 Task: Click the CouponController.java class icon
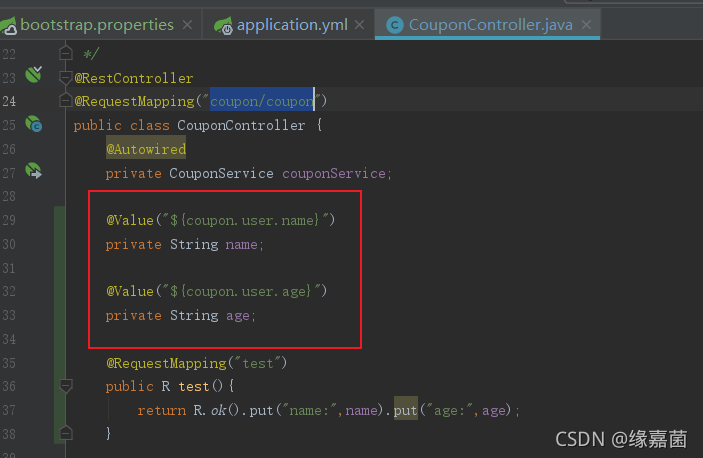[x=395, y=25]
